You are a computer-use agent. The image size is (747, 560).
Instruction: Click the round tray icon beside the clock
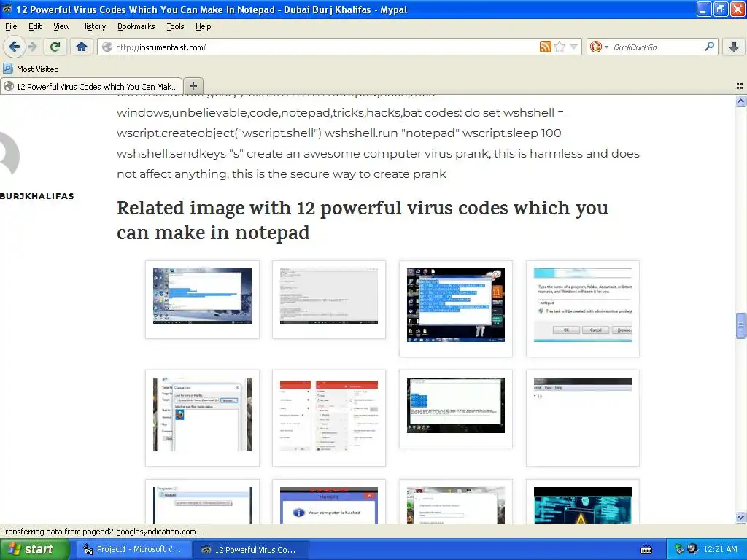pos(692,548)
